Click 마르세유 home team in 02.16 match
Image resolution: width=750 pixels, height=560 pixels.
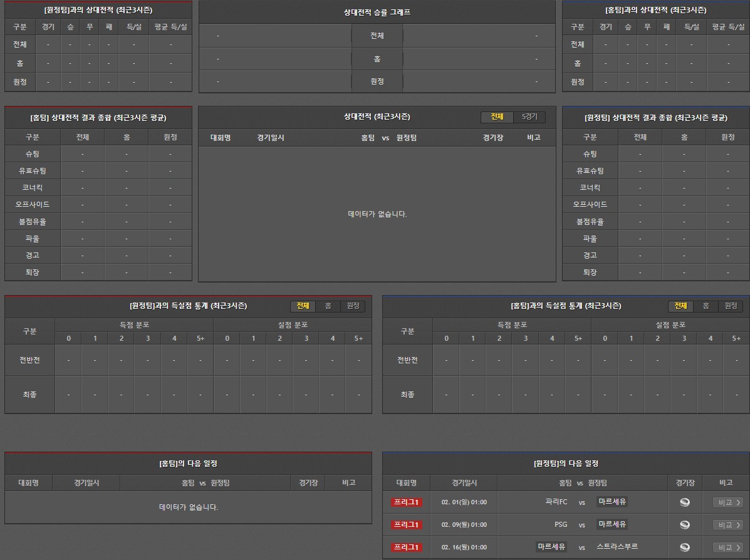click(x=551, y=547)
